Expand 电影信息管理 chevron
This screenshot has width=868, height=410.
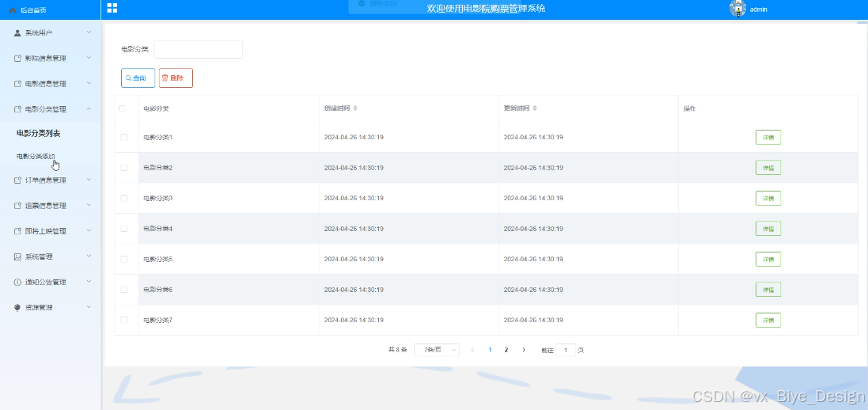coord(89,83)
